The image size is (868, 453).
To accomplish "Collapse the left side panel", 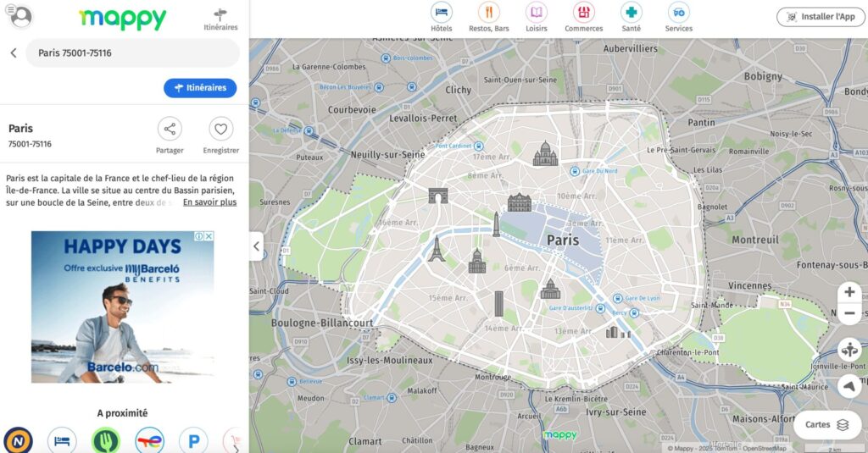I will click(257, 247).
